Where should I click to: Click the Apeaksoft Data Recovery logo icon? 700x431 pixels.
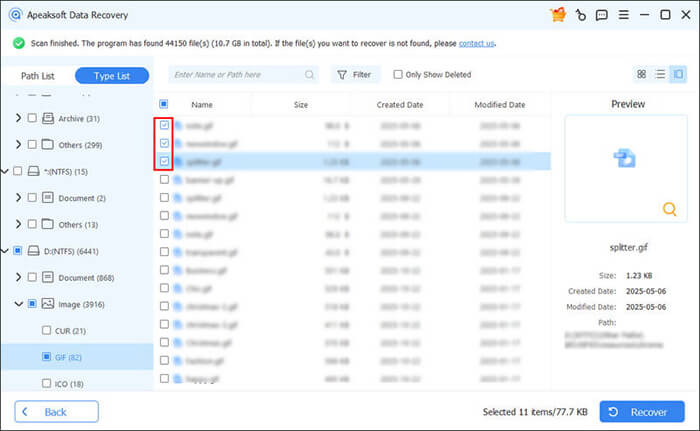(x=16, y=15)
